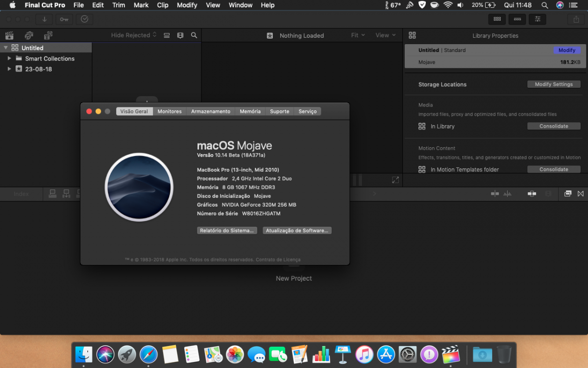Open the Hide Rejected filter dropdown

[134, 35]
